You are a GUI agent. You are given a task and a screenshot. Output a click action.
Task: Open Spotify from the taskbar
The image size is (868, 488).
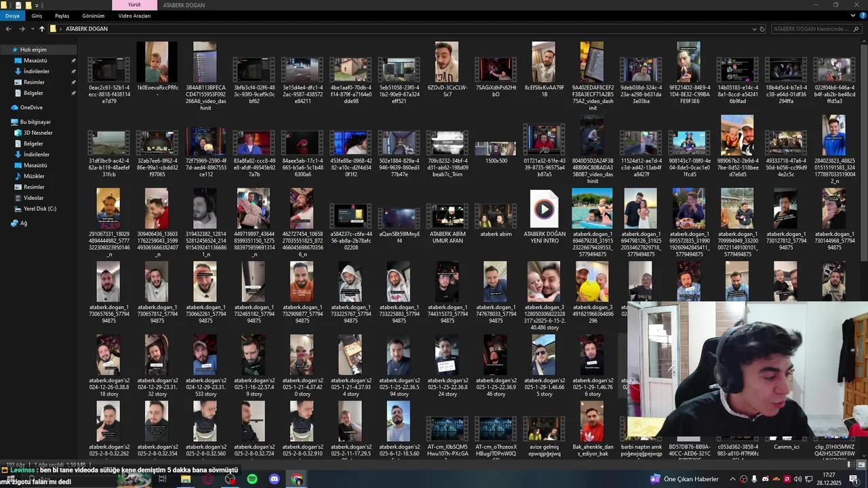252,479
